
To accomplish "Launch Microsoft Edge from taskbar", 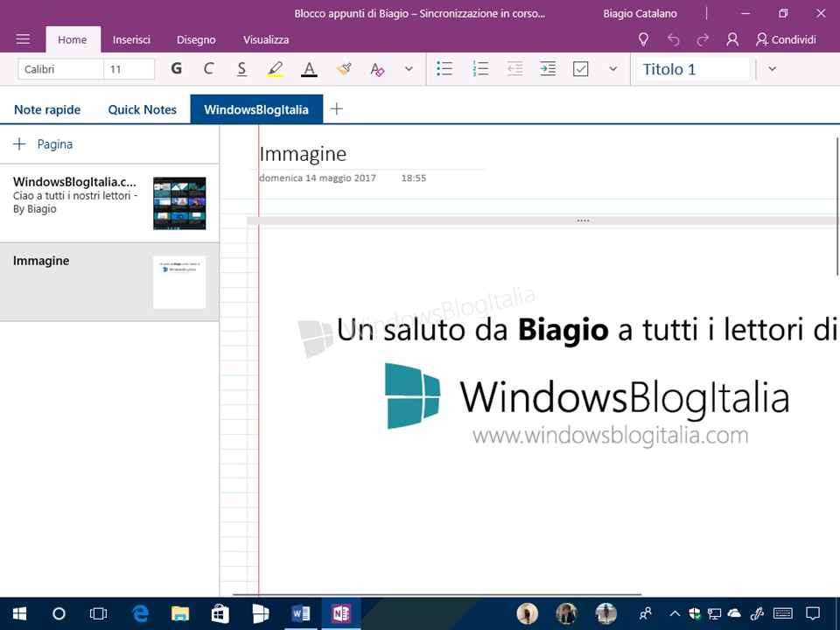I will [140, 613].
